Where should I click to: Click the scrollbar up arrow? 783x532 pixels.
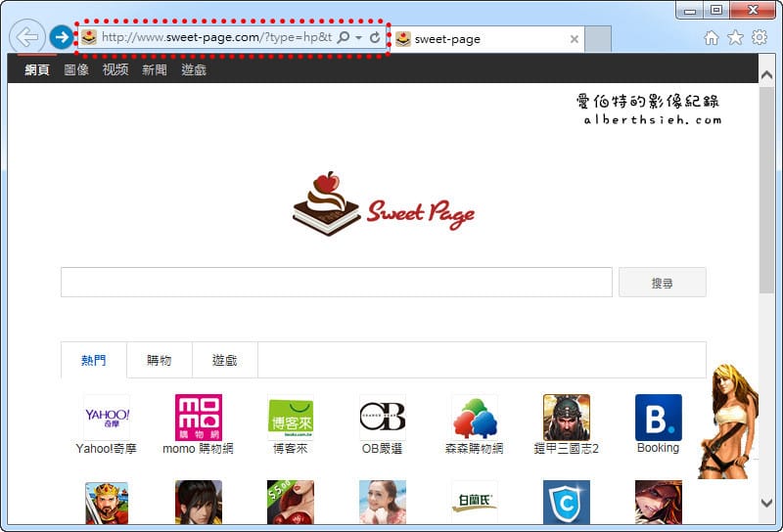pos(766,75)
